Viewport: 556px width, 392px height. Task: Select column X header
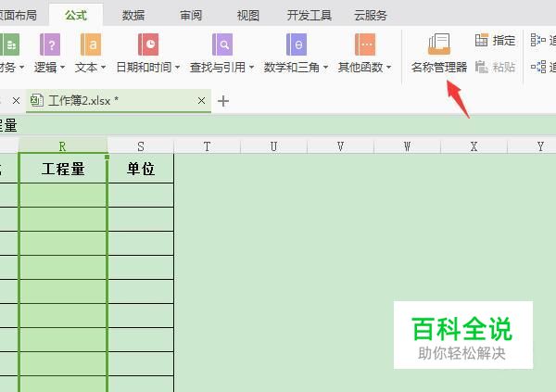pos(474,145)
